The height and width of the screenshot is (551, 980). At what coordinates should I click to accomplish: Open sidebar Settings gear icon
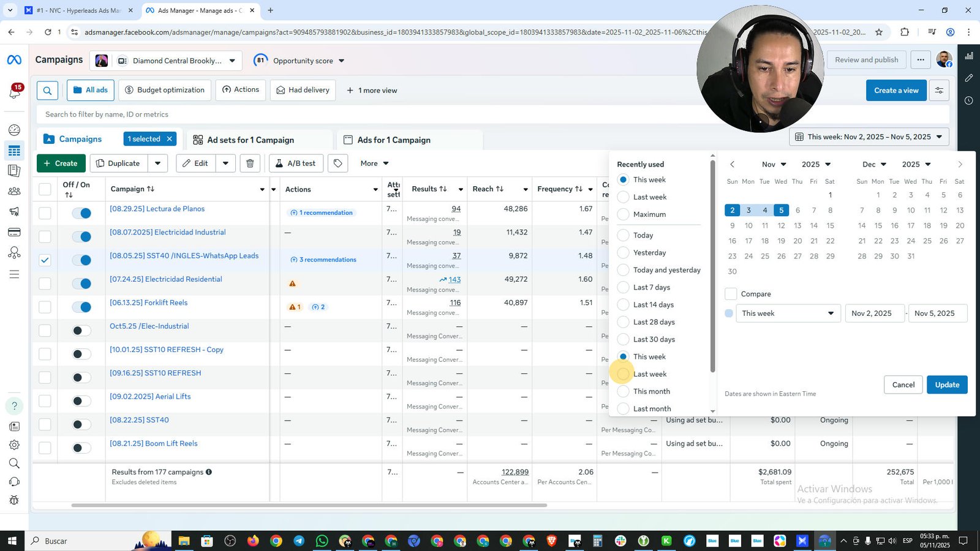pos(14,445)
